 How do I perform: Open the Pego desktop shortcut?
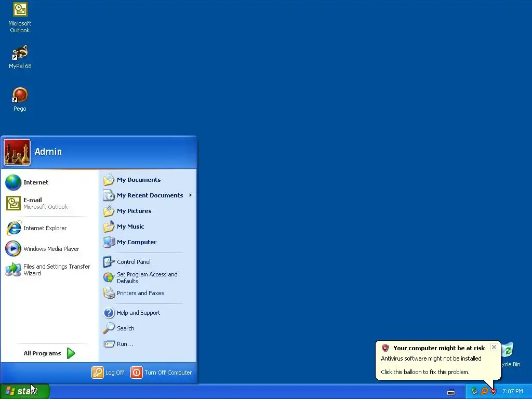[20, 99]
